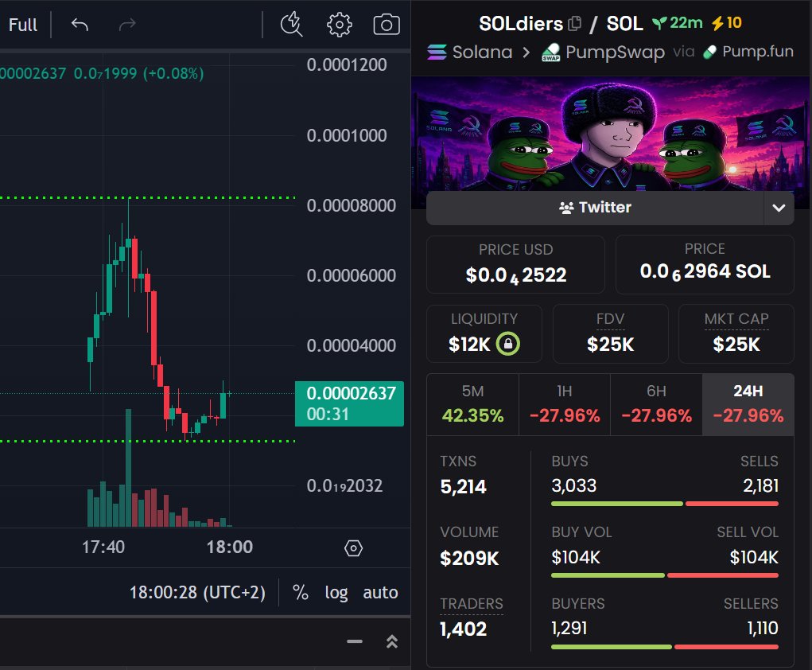Click the TRADERS 1,402 value

[x=463, y=629]
